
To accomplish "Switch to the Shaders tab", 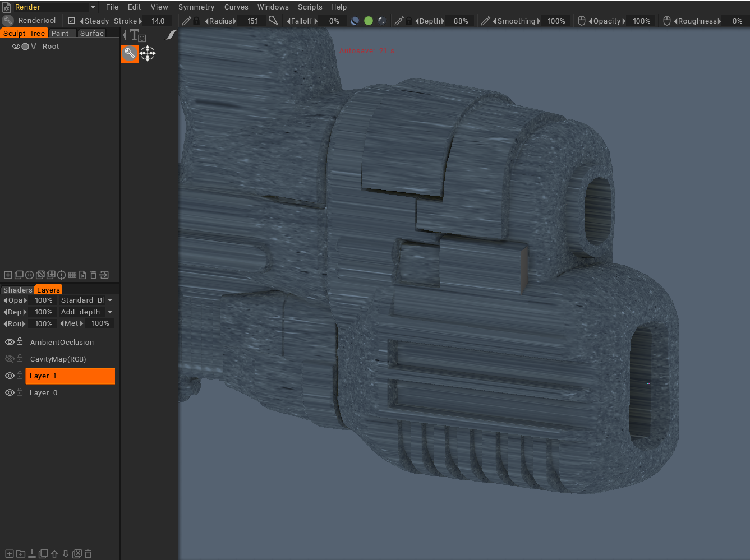I will point(16,290).
